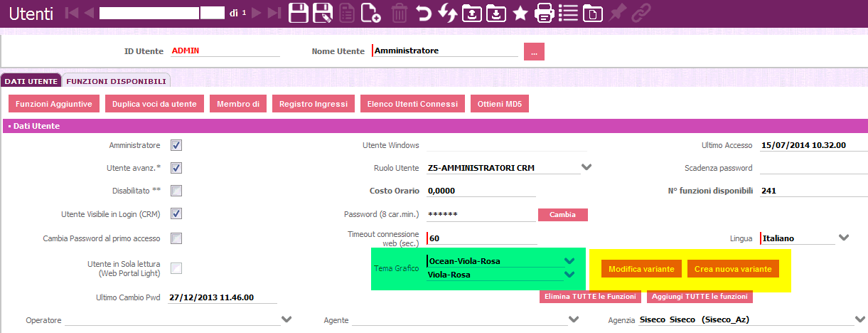
Task: Toggle the Disabilitato checkbox
Action: click(176, 191)
